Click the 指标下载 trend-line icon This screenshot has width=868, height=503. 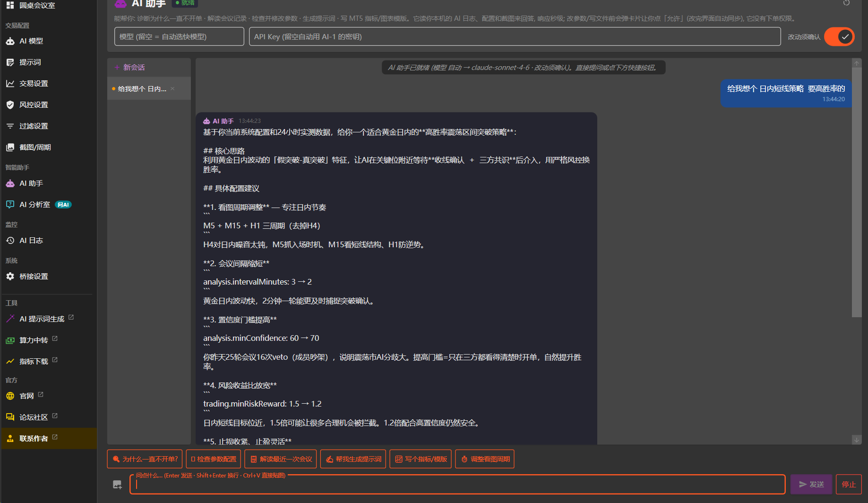[x=10, y=362]
